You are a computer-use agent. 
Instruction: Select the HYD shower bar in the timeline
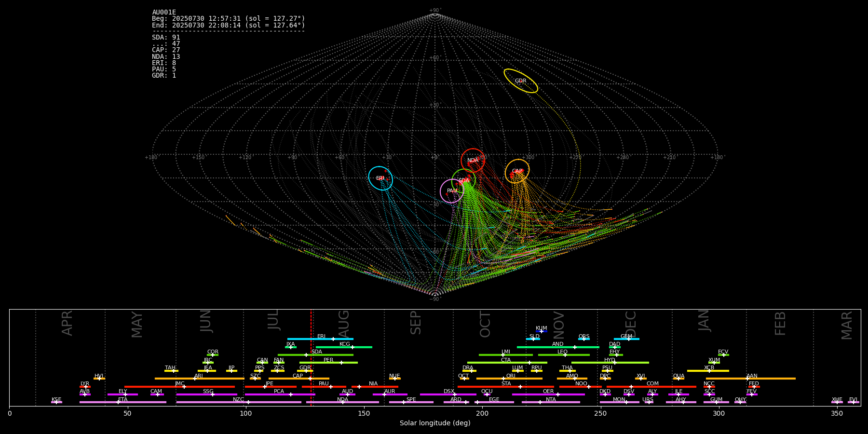click(610, 363)
